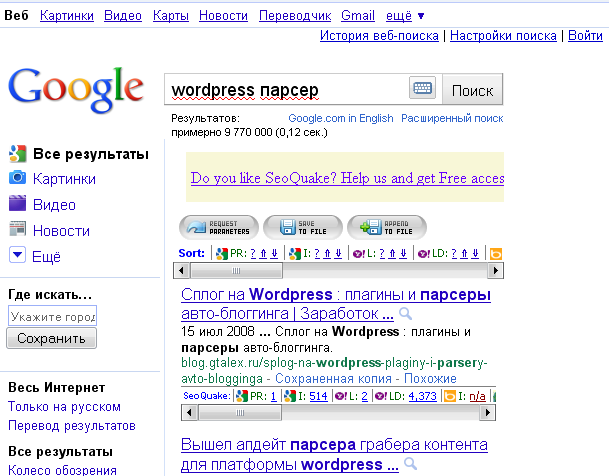Click the Google index value 514 link

point(318,396)
